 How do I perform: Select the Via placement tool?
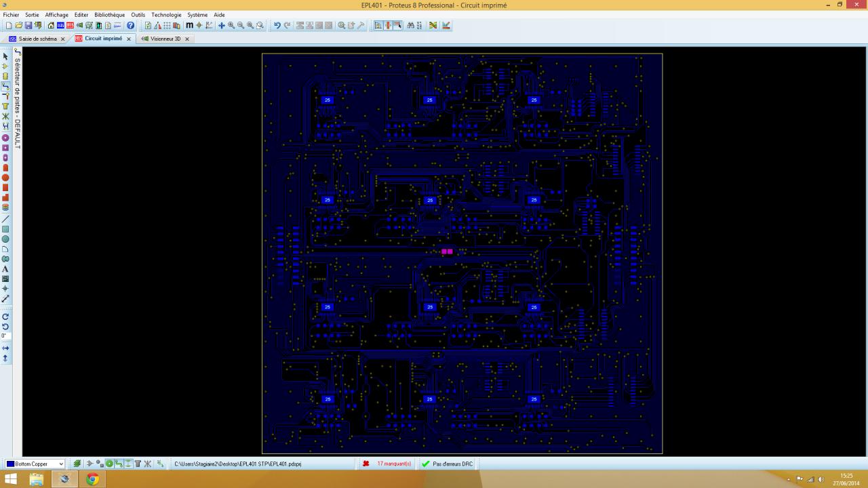(x=5, y=96)
